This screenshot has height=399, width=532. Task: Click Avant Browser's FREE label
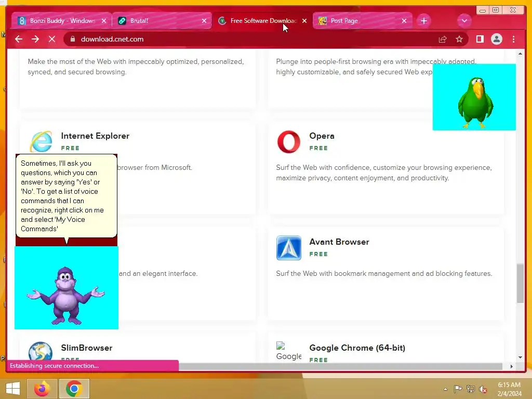click(x=318, y=254)
